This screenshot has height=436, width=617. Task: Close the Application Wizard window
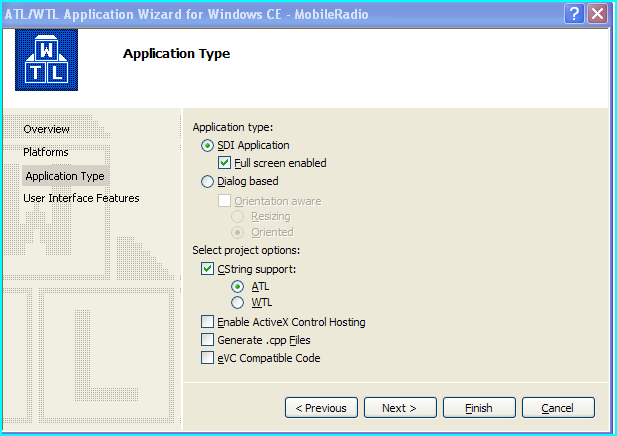point(598,13)
